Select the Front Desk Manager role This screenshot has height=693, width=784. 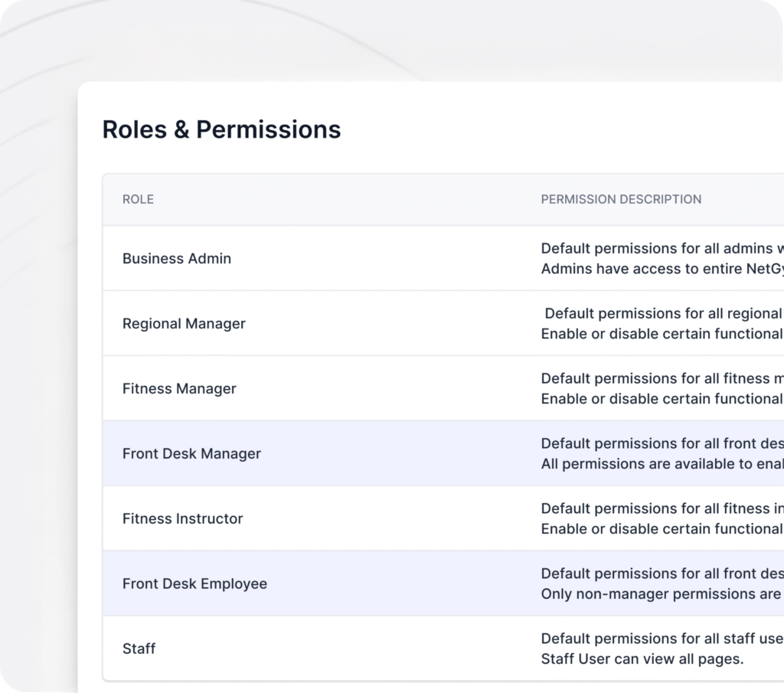pyautogui.click(x=191, y=454)
